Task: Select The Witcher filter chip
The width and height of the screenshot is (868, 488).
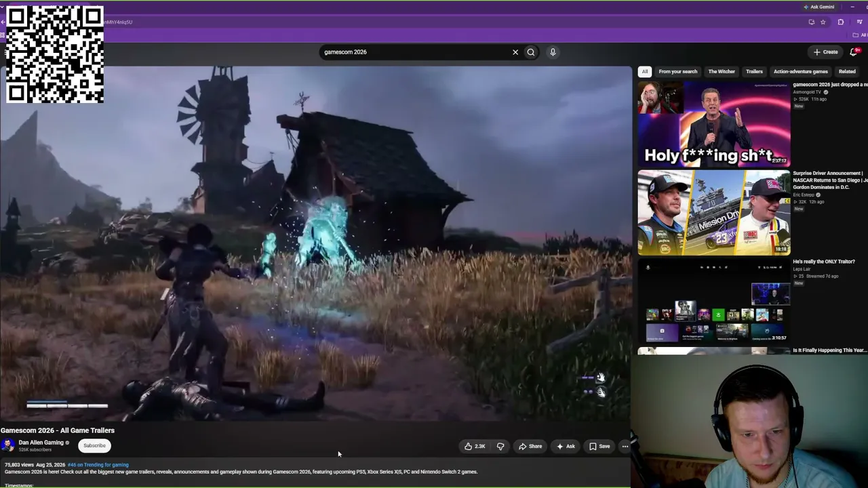Action: [x=722, y=71]
